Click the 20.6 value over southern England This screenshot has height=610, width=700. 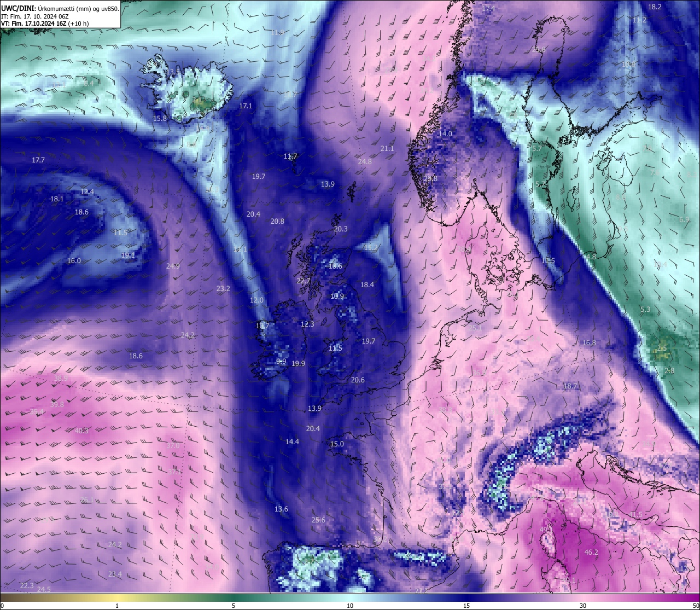[x=358, y=380]
